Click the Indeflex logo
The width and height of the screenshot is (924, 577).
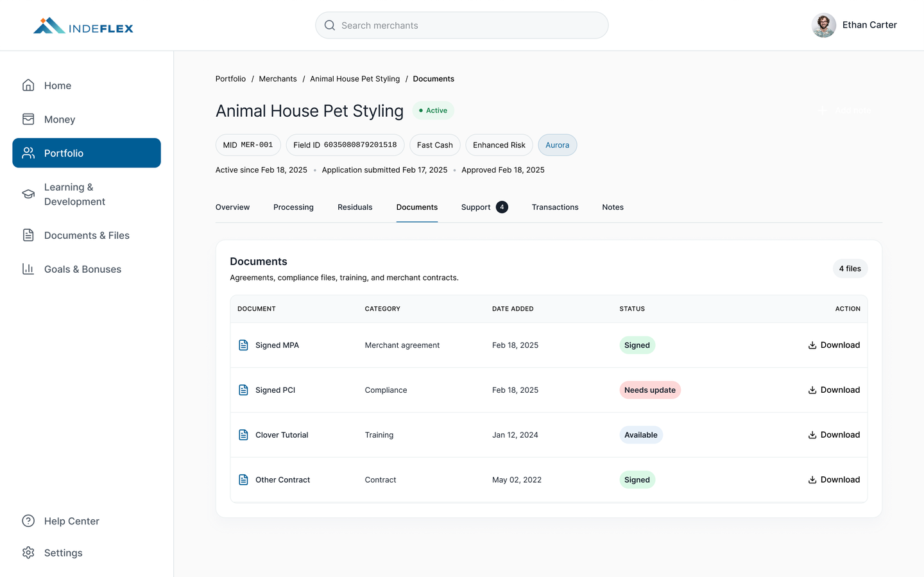(83, 26)
